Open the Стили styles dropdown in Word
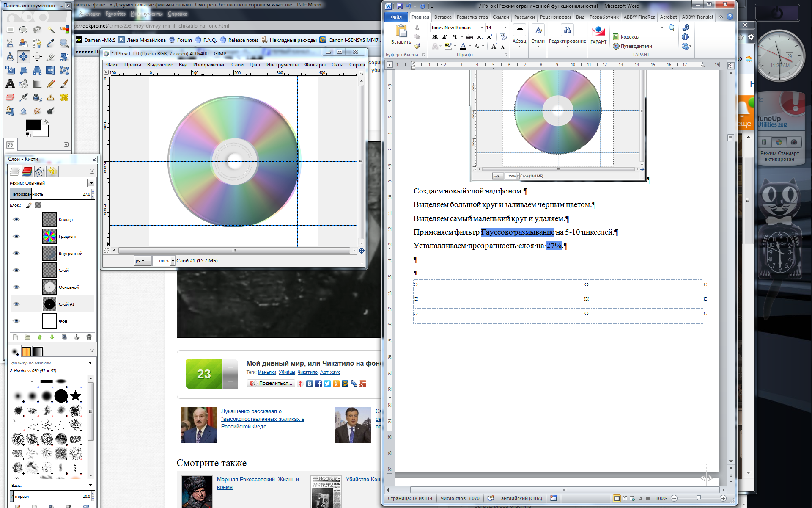 click(x=538, y=37)
